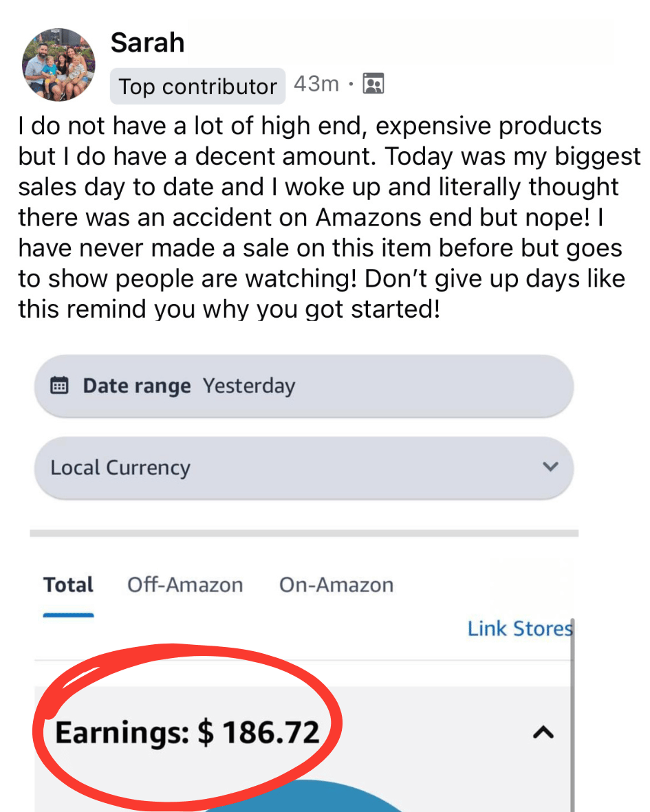This screenshot has height=812, width=650.
Task: Click the group audience icon beside timestamp
Action: pyautogui.click(x=373, y=84)
